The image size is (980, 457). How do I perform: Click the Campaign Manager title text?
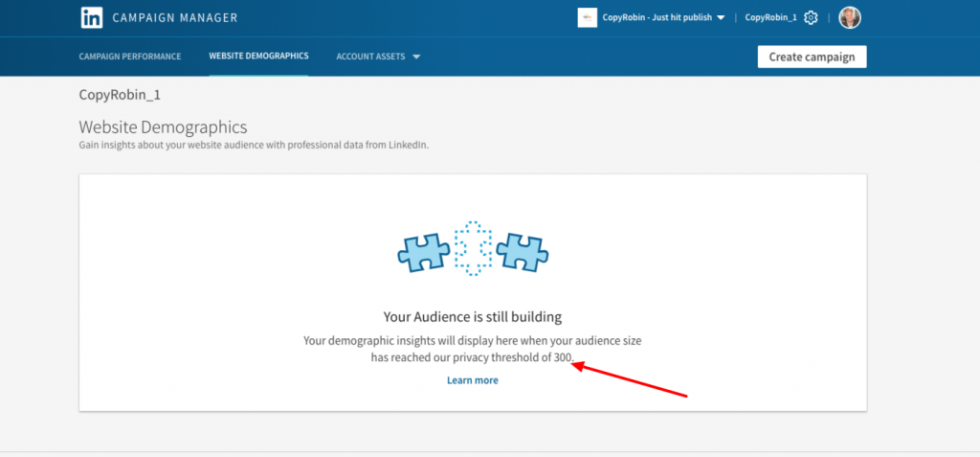pyautogui.click(x=175, y=17)
